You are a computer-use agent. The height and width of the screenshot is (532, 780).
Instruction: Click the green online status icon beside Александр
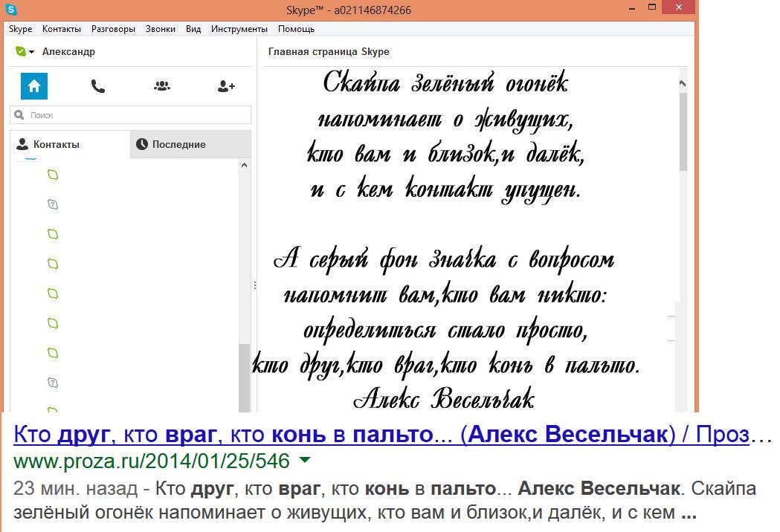click(x=20, y=51)
